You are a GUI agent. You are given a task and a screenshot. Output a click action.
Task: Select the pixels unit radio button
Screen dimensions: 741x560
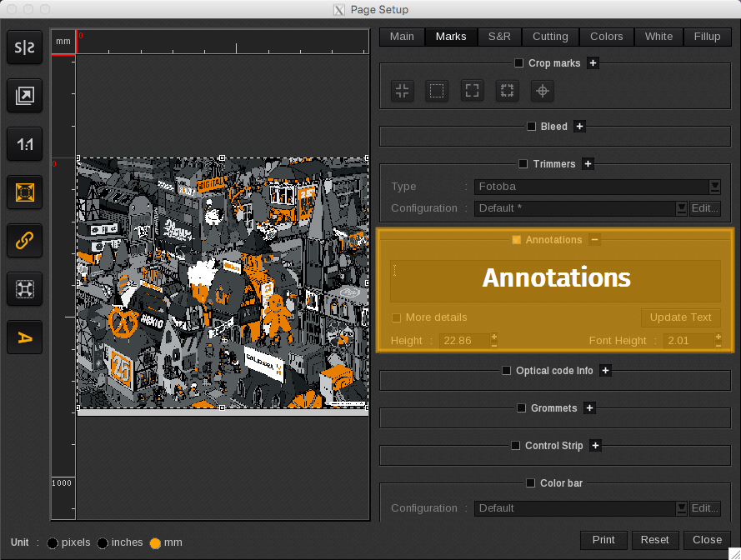(x=53, y=543)
